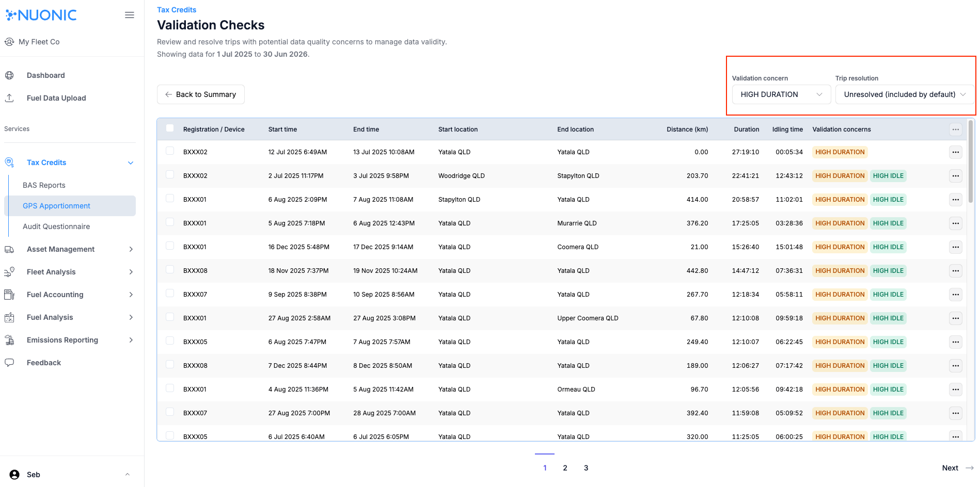Select the checkbox for 6 Aug 2025 2:09PM trip

[x=170, y=198]
